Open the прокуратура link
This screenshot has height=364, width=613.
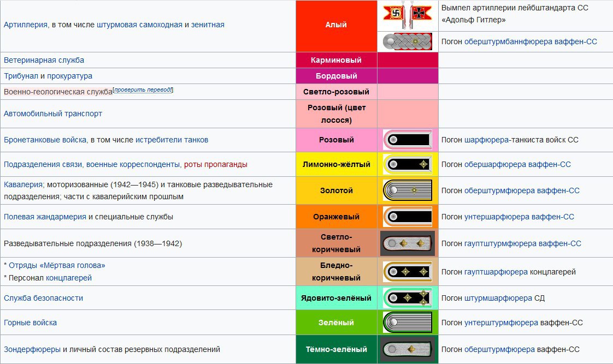pyautogui.click(x=69, y=76)
